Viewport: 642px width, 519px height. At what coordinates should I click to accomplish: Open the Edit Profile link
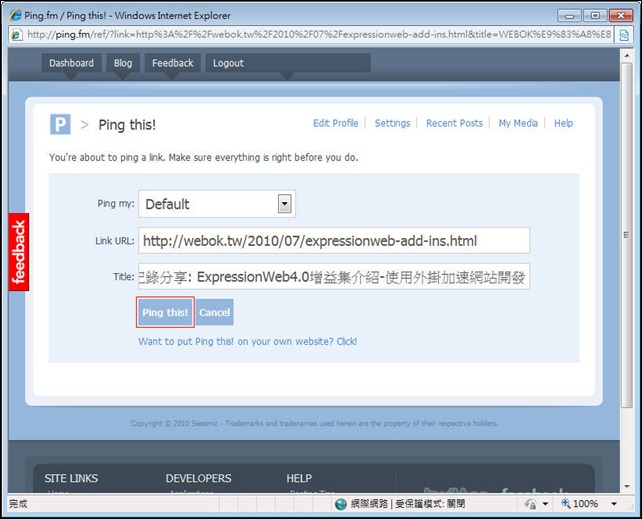point(336,123)
